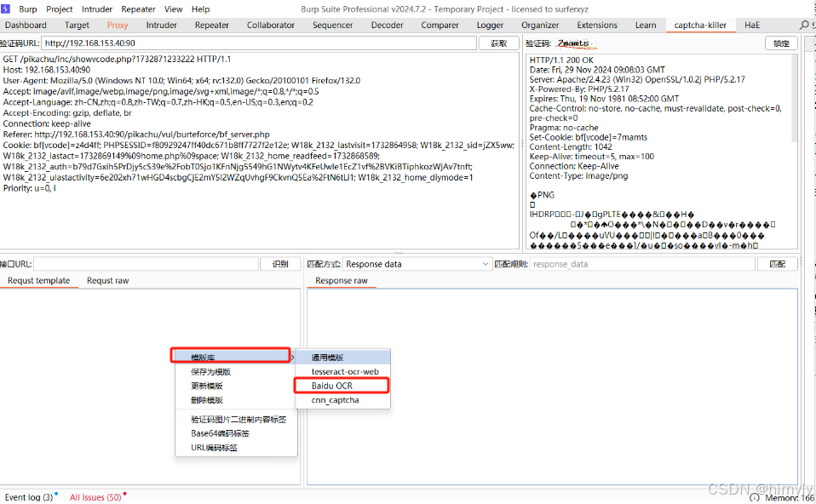Focus the 匹配规则 response_data field

642,264
